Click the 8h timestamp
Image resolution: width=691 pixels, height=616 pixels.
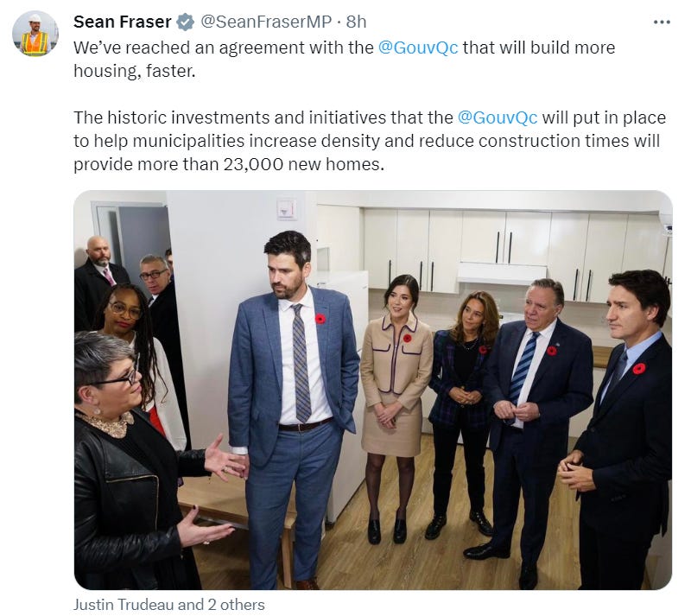click(356, 22)
